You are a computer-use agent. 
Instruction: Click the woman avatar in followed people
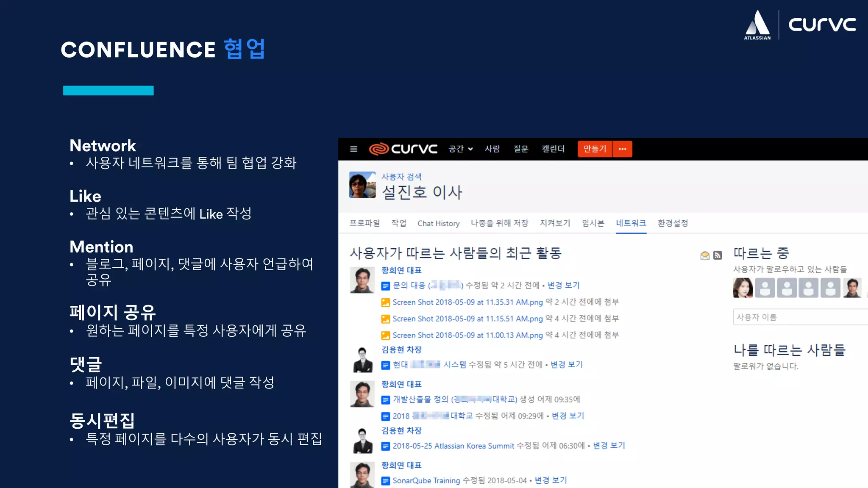click(743, 288)
